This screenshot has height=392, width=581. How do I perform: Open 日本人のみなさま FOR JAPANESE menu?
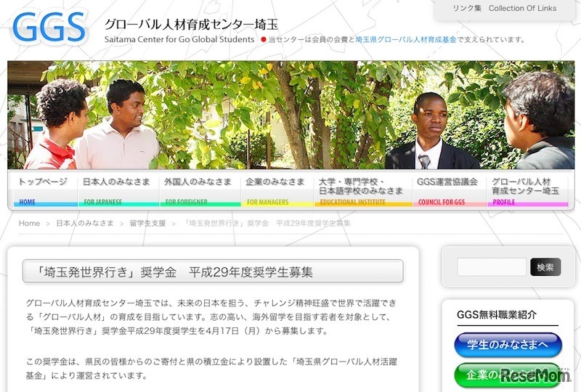(x=118, y=191)
